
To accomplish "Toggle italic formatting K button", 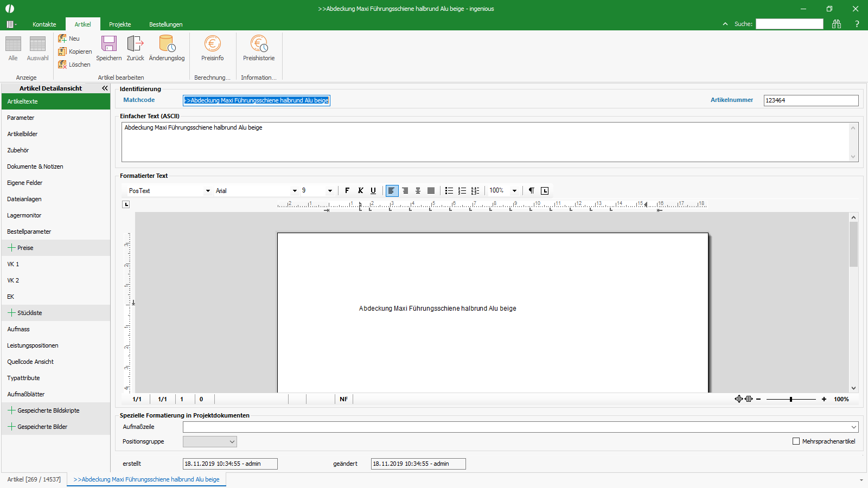I will point(360,190).
